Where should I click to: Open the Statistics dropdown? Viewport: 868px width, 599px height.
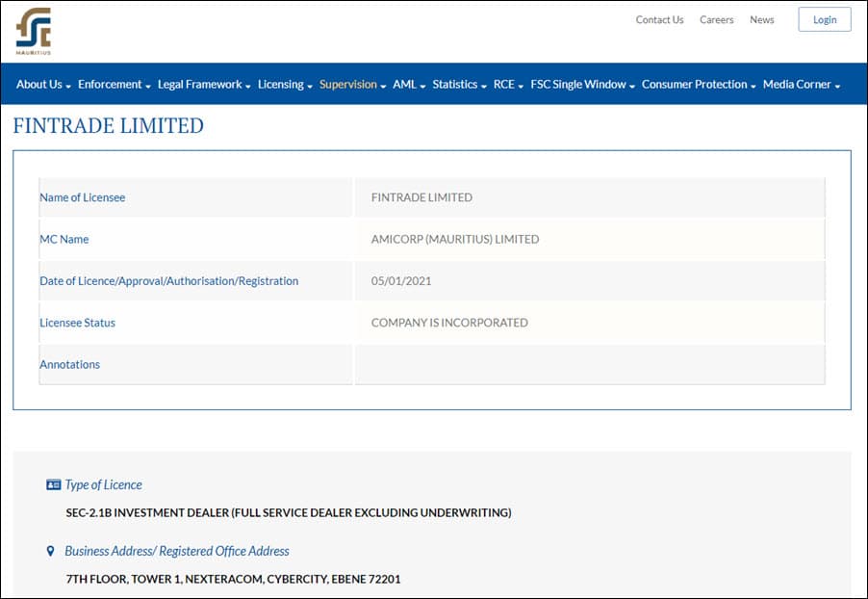(459, 85)
